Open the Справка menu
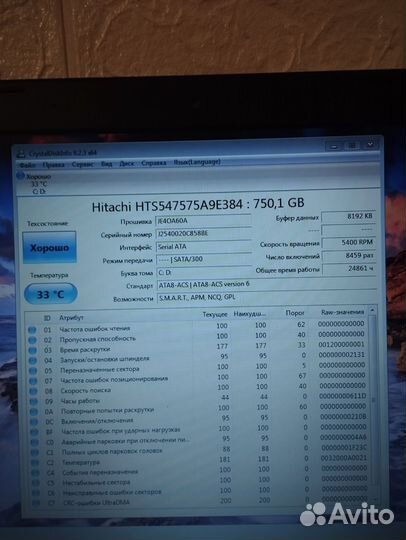 (x=154, y=163)
